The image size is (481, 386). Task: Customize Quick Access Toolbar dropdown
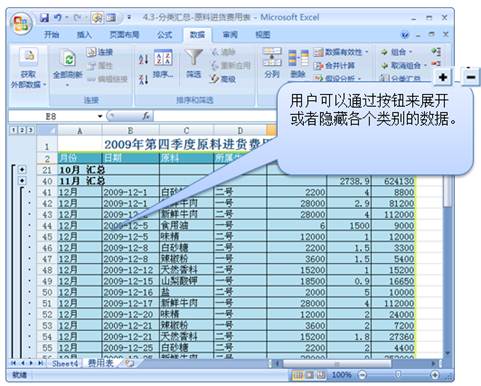[x=129, y=17]
